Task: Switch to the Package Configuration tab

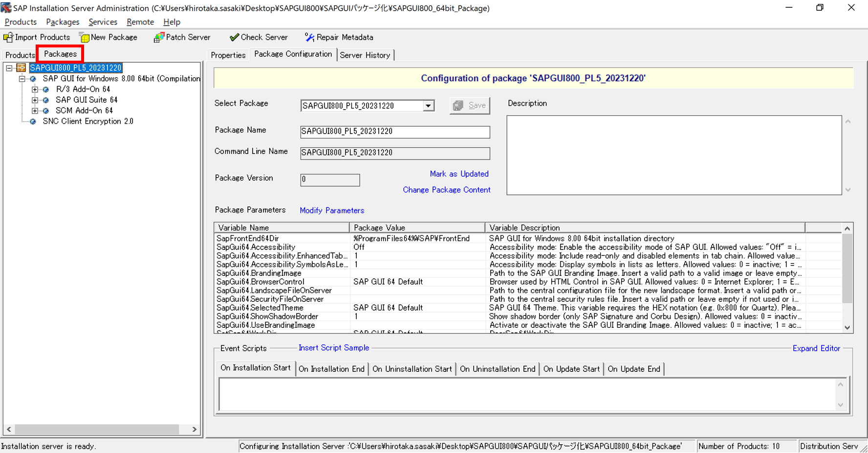Action: [x=293, y=54]
